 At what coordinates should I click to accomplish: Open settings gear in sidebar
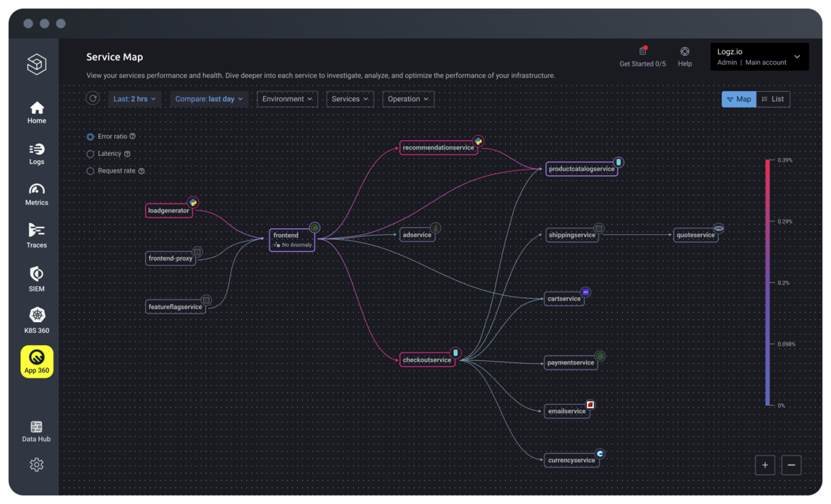[37, 464]
